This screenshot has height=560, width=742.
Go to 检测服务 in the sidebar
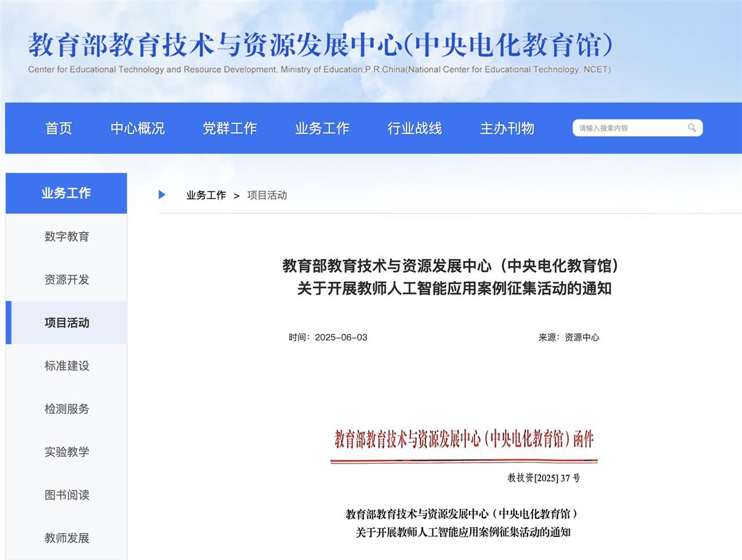click(67, 409)
